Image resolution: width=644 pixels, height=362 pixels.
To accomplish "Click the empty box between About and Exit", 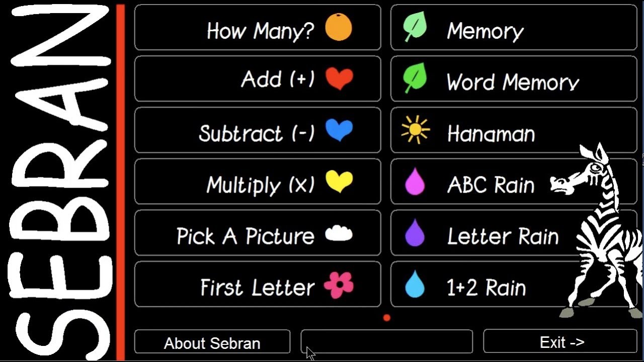I will [x=386, y=342].
